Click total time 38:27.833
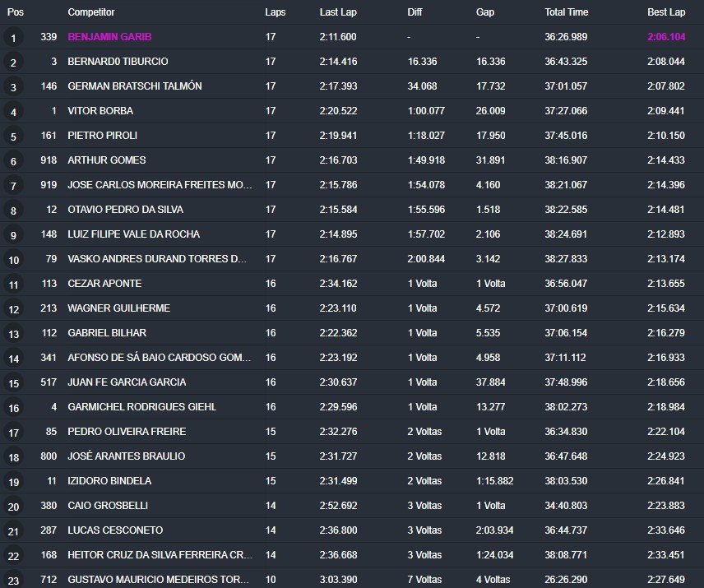The width and height of the screenshot is (704, 588). pos(566,259)
